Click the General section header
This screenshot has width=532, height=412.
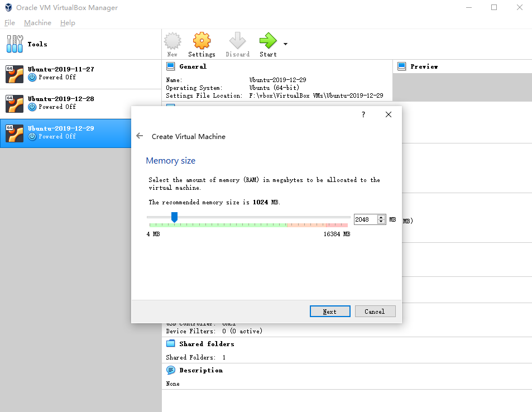193,66
